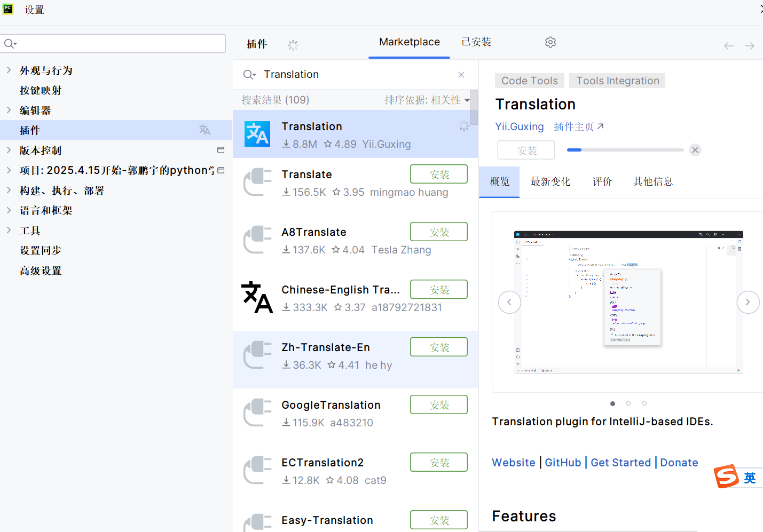Screen dimensions: 763x532
Task: Expand the 版本控制 settings node
Action: pyautogui.click(x=9, y=150)
